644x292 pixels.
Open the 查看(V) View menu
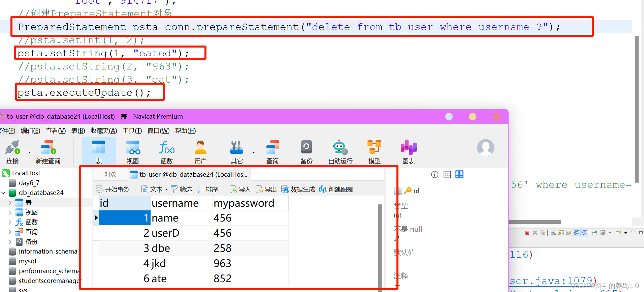coord(56,131)
